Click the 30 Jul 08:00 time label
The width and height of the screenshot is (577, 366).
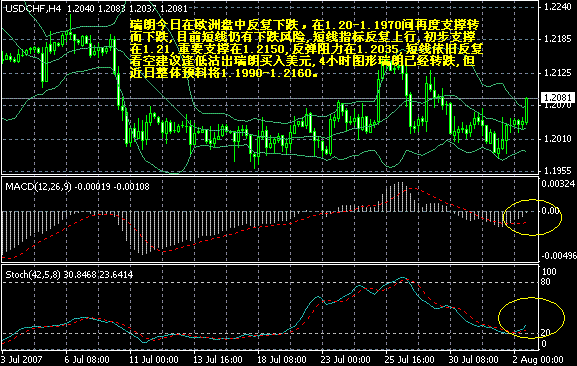[474, 359]
